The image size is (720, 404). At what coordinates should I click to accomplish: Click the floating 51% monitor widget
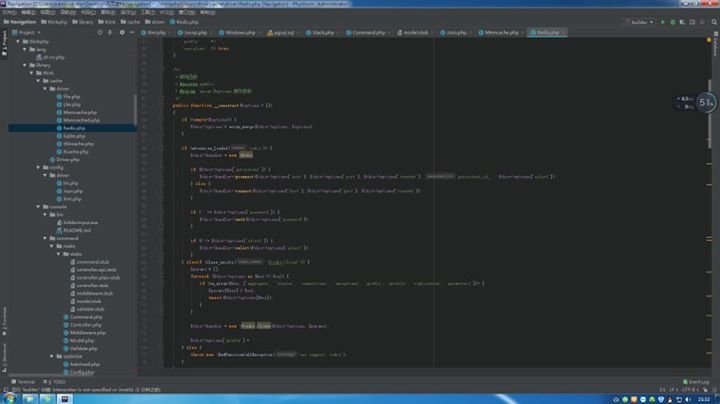coord(705,102)
